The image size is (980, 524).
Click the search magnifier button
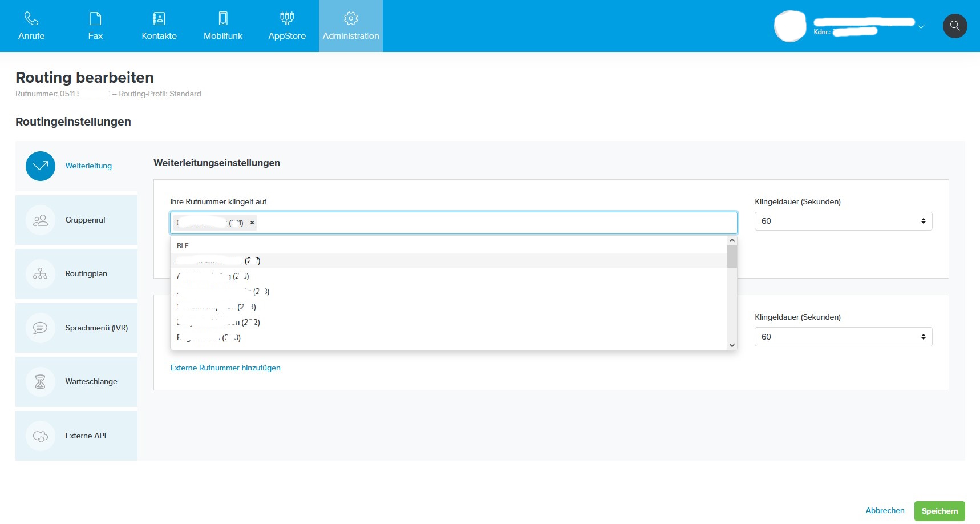pos(954,26)
